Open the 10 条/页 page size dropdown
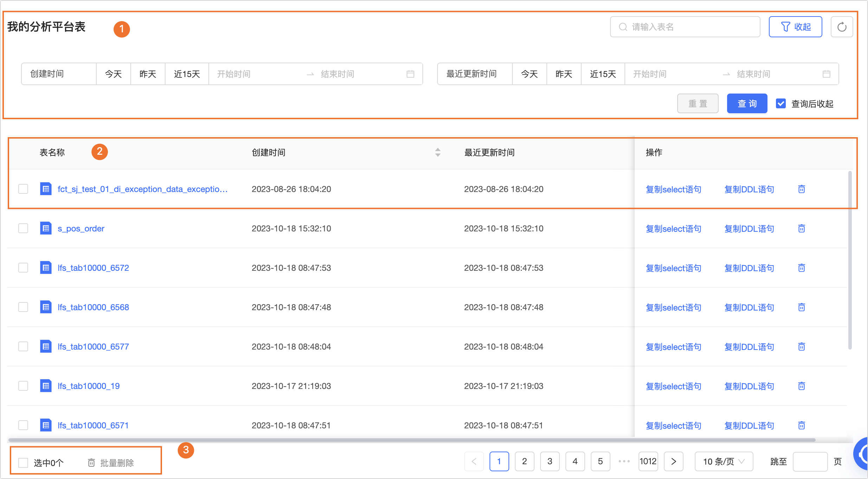868x479 pixels. 724,461
